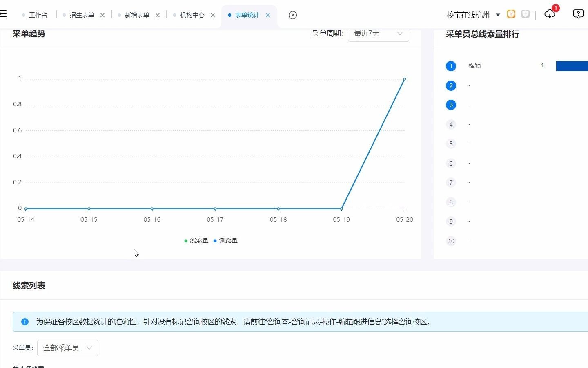The height and width of the screenshot is (368, 588).
Task: Click the 线索列表 heading
Action: tap(29, 285)
